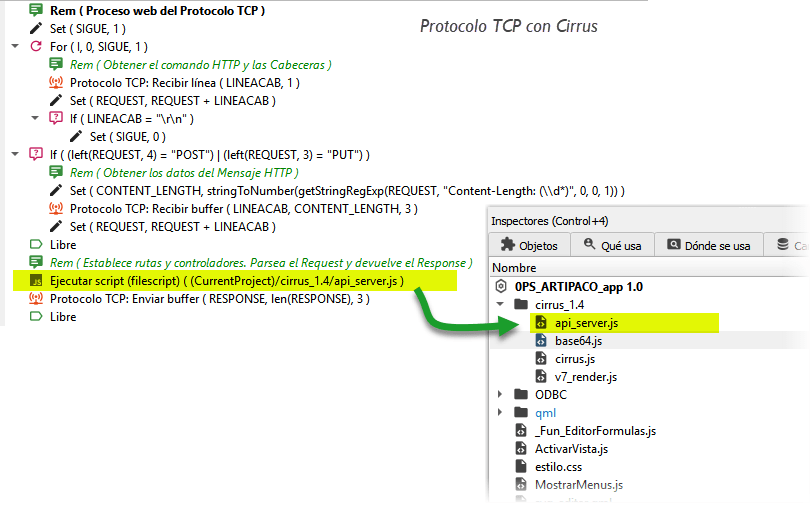Open the Dónde se usa tab
Screen dimensions: 812x505
click(x=709, y=245)
